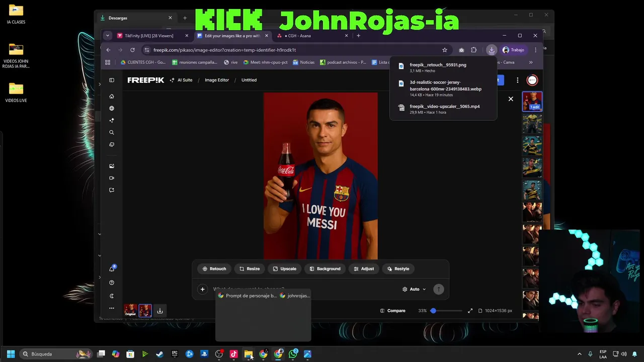Open the Background tool
Screen dimensions: 644x362
pos(325,268)
